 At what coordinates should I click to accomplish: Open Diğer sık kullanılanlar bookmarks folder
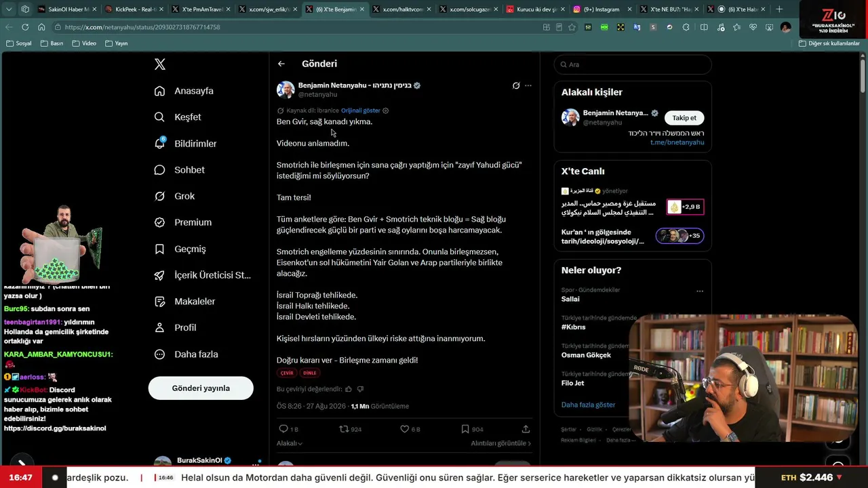(829, 43)
